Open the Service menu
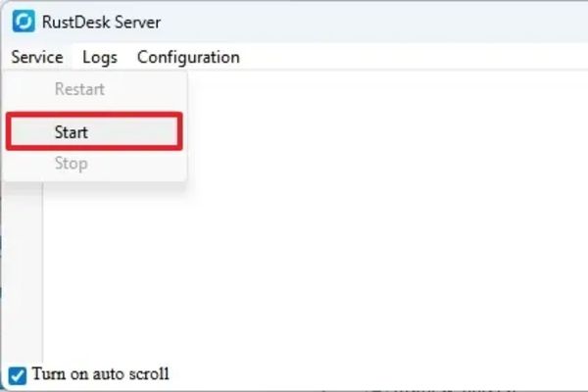 37,57
